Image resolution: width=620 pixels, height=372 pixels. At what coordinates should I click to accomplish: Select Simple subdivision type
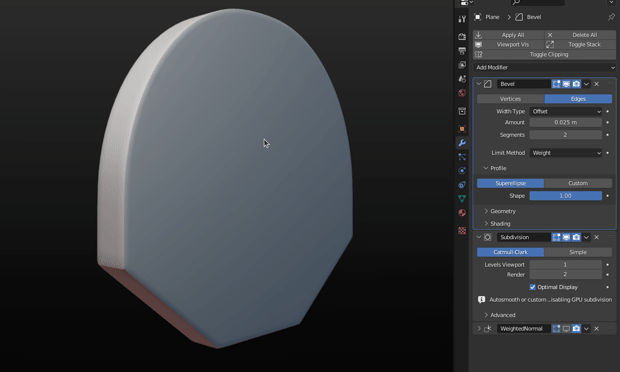578,252
